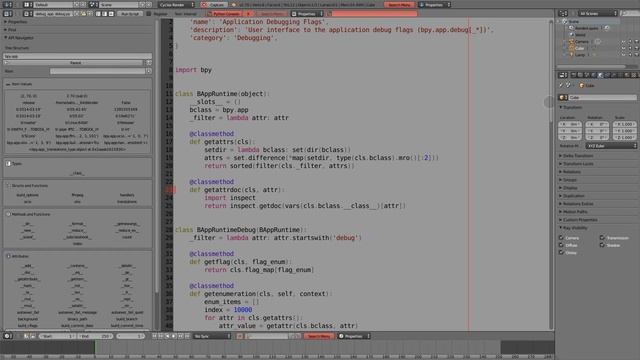
Task: Open the No Sync playback dropdown in timeline
Action: coord(212,336)
